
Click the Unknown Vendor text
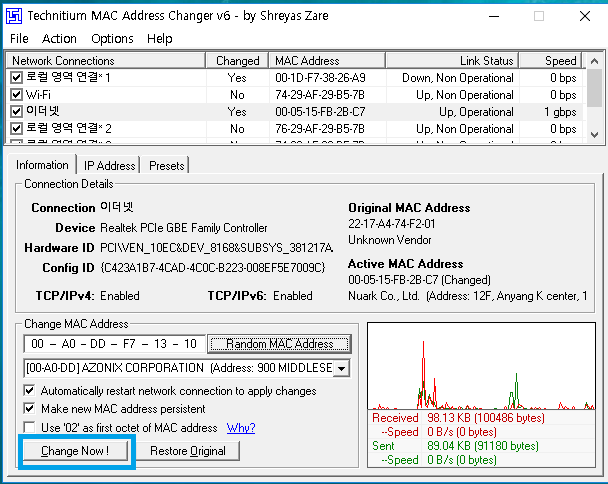390,240
